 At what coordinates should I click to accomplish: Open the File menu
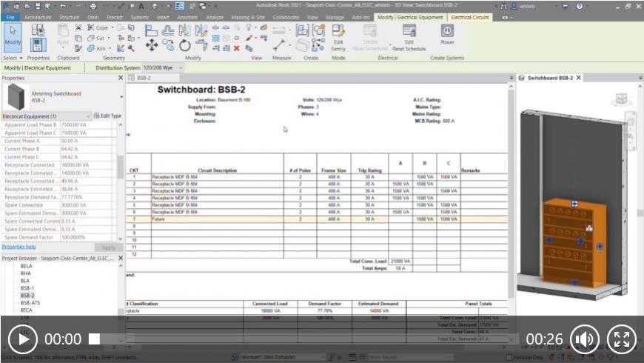[10, 17]
